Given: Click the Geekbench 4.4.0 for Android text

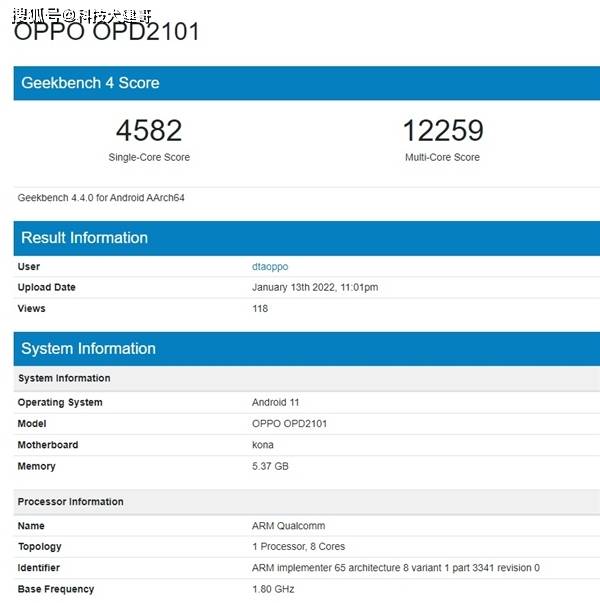Looking at the screenshot, I should pyautogui.click(x=101, y=198).
